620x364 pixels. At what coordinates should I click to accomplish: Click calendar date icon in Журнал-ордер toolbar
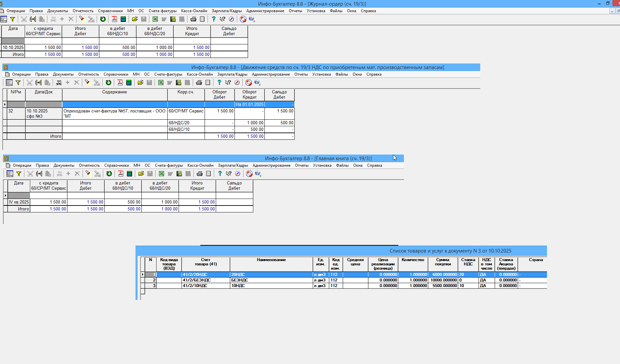click(x=114, y=19)
